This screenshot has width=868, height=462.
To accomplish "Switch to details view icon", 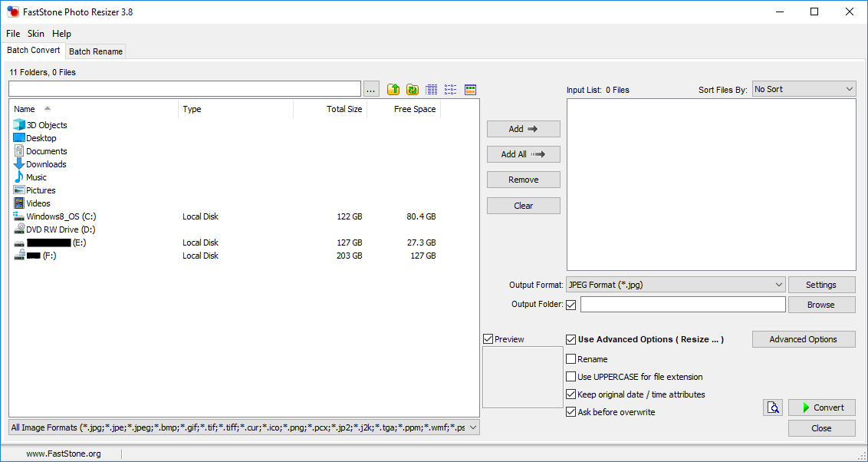I will (432, 90).
